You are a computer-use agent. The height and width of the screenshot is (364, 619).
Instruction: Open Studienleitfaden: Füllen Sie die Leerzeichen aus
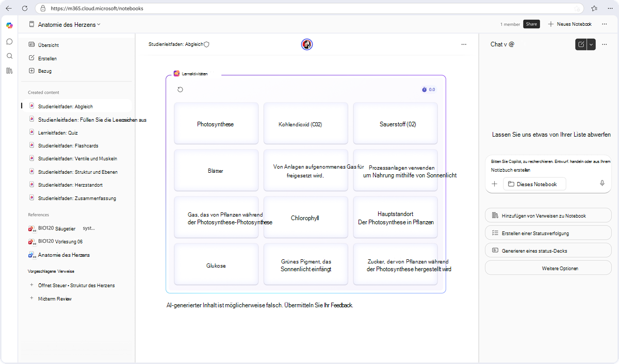88,120
